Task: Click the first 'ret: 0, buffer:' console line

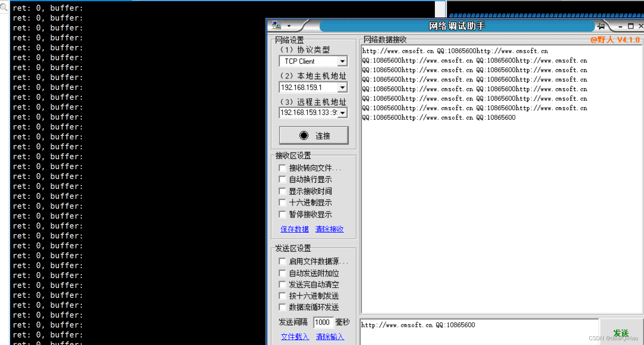Action: point(48,8)
